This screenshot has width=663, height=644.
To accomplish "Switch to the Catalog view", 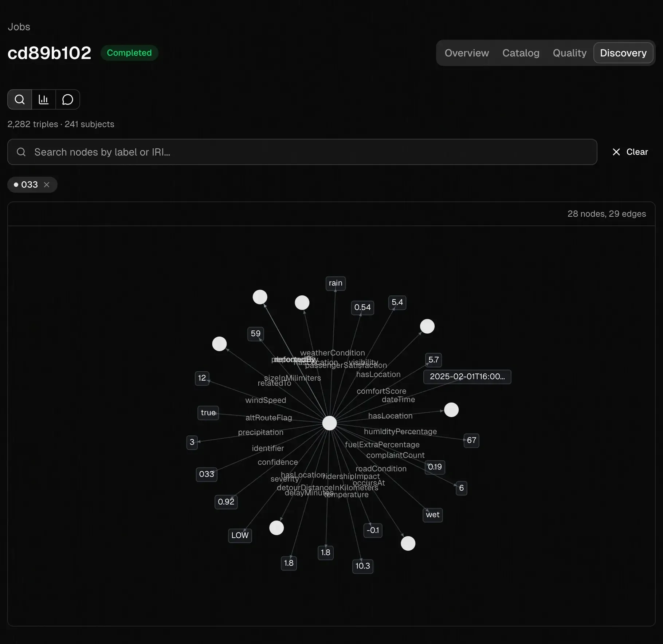I will pos(521,53).
